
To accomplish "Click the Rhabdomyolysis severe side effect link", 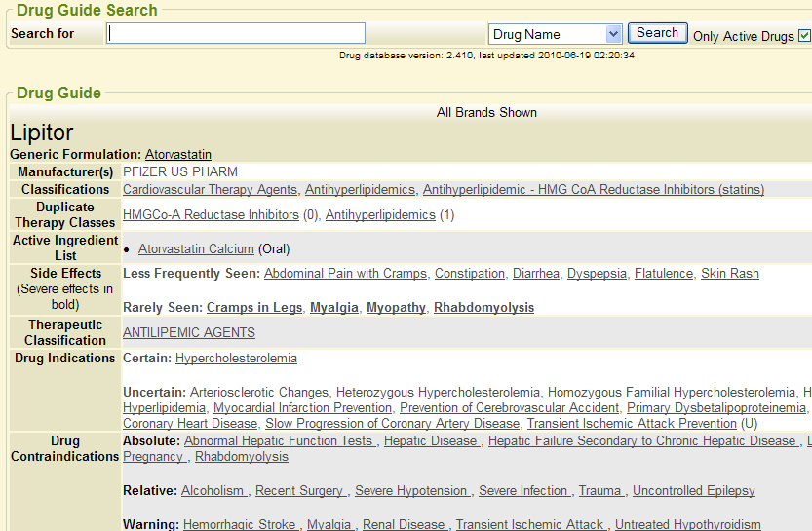I will (x=483, y=307).
